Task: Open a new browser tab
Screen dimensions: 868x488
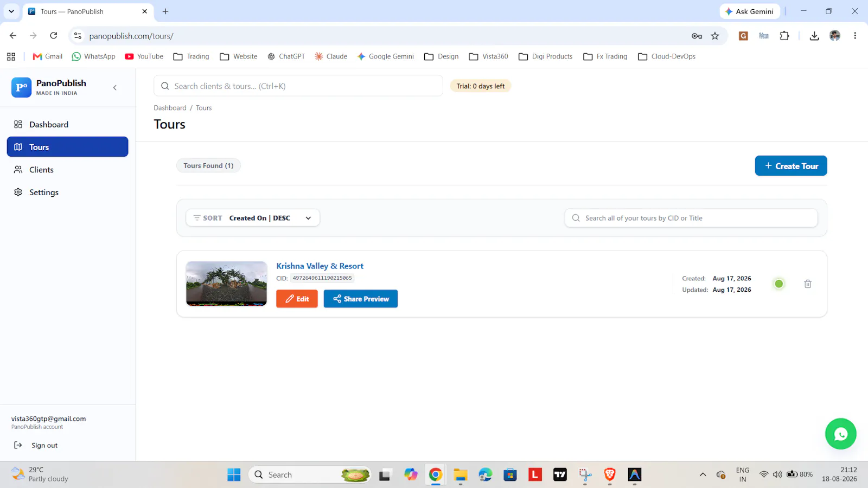Action: point(165,11)
